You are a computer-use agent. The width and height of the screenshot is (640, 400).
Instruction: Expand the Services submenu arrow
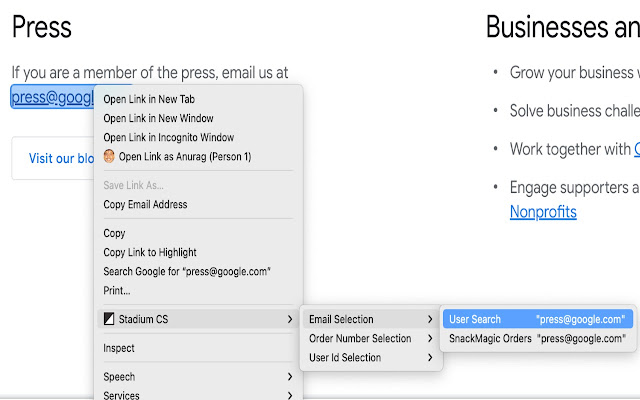point(290,395)
